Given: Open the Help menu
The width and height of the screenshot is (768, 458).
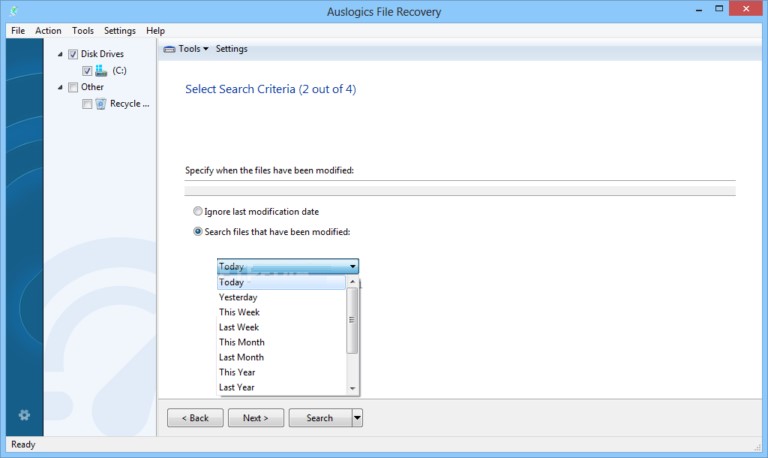Looking at the screenshot, I should tap(155, 30).
